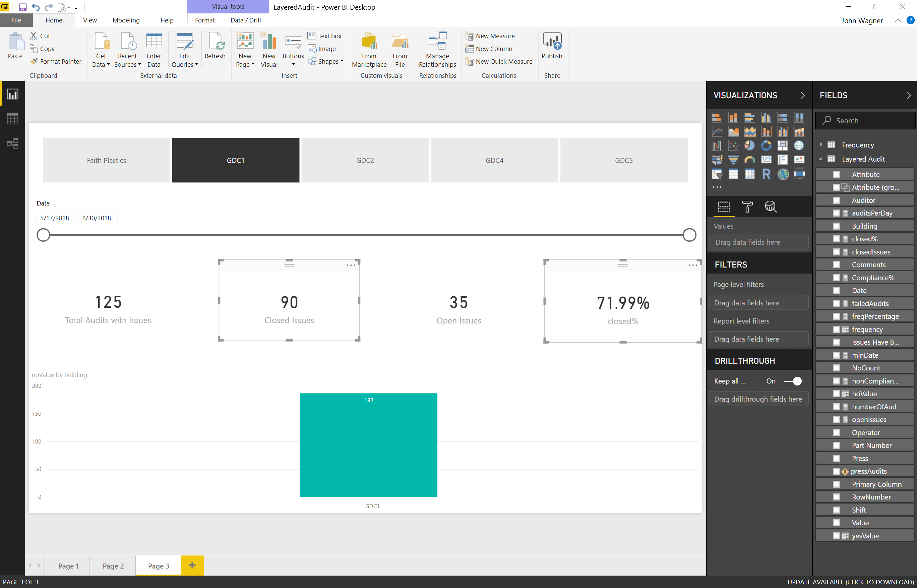Choose the gauge visualization
Viewport: 917px width, 588px height.
749,160
